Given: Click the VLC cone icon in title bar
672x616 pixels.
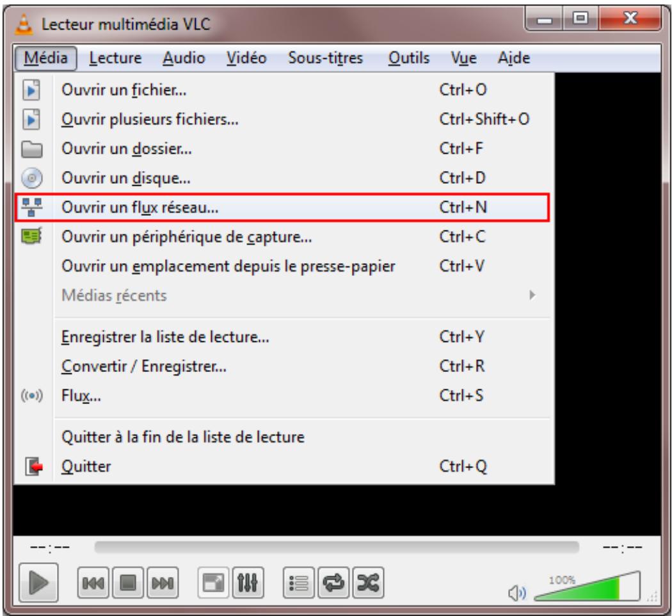Looking at the screenshot, I should (x=24, y=24).
